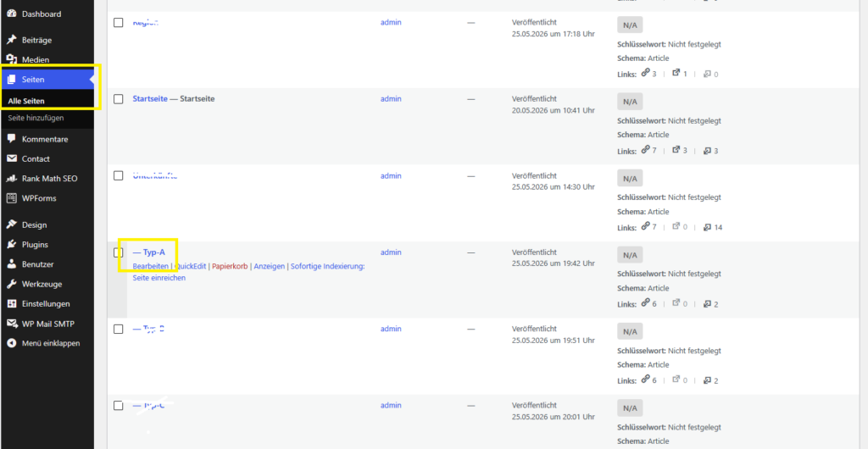
Task: Click date 25.05.2026 um 19:42 Uhr
Action: coord(553,263)
